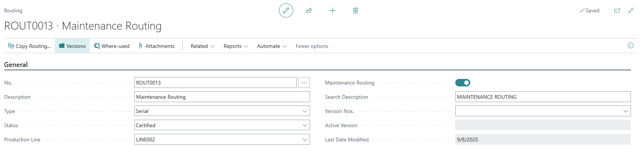Click the collapse page arrows icon
The width and height of the screenshot is (644, 153).
tap(631, 10)
